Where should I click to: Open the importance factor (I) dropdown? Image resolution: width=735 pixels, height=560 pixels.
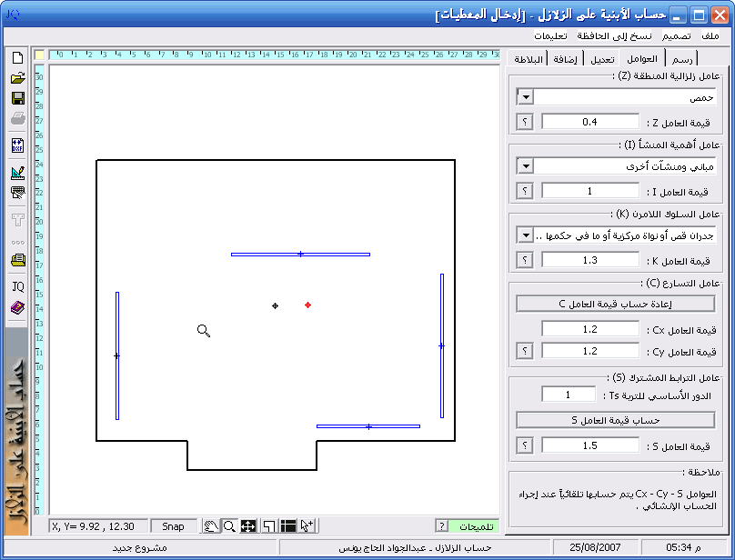pyautogui.click(x=525, y=166)
